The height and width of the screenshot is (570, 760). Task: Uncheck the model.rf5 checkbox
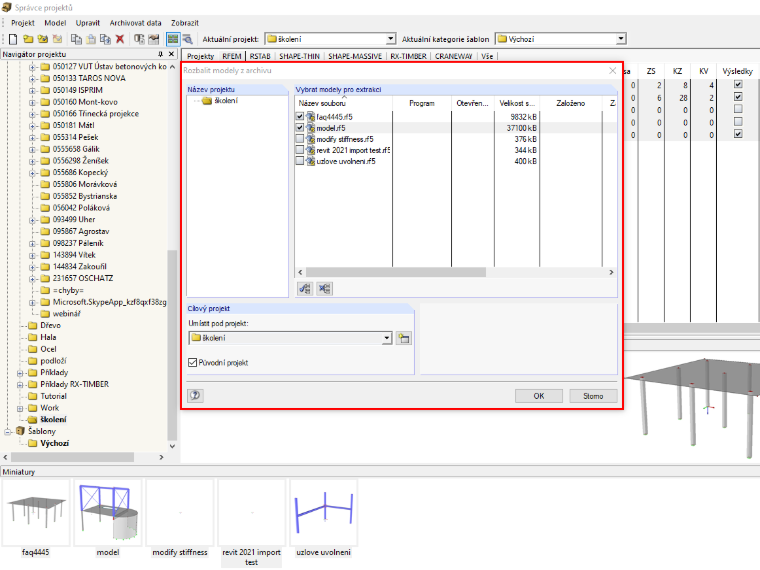pos(300,127)
